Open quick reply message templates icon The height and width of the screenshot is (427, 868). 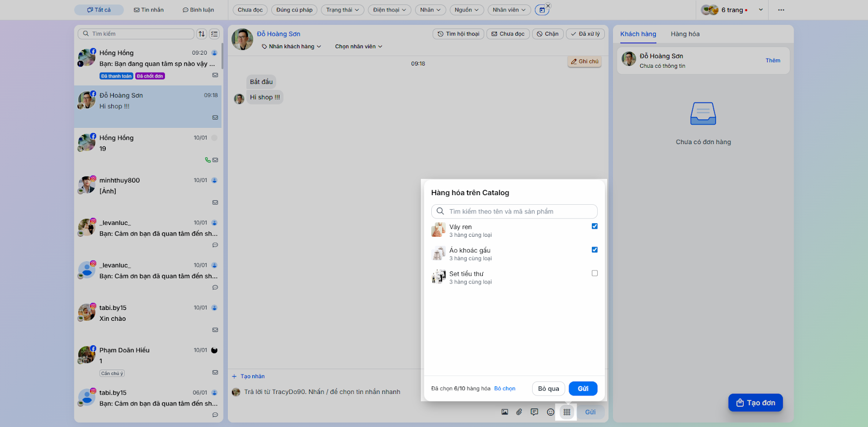coord(534,412)
